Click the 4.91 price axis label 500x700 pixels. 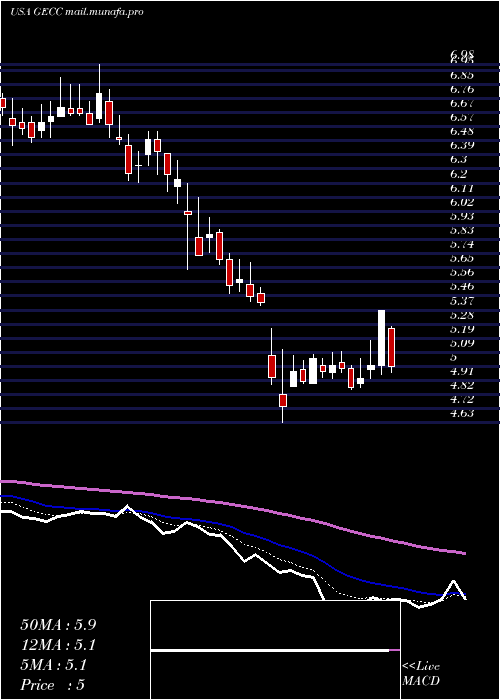462,371
